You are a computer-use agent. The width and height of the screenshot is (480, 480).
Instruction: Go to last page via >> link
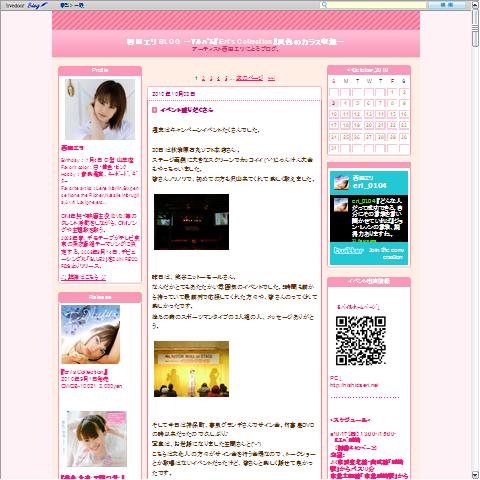click(x=271, y=78)
